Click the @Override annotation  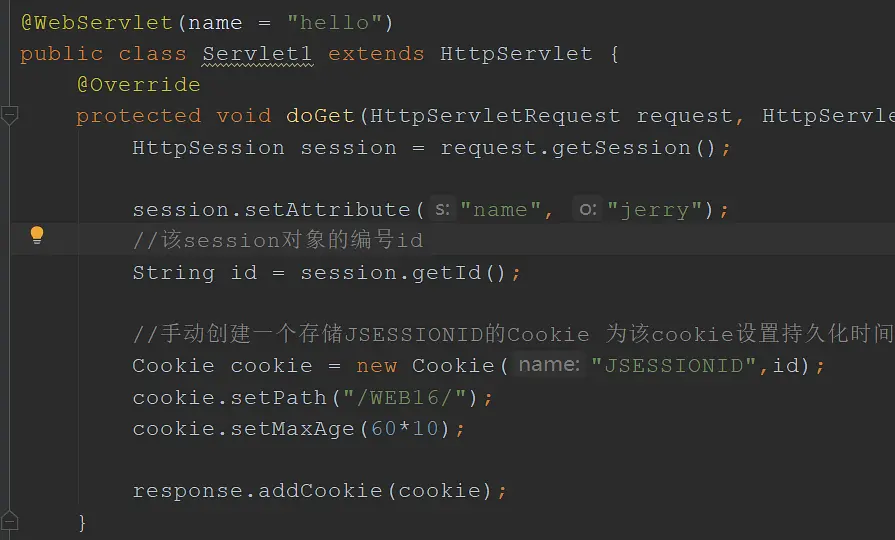[x=139, y=85]
